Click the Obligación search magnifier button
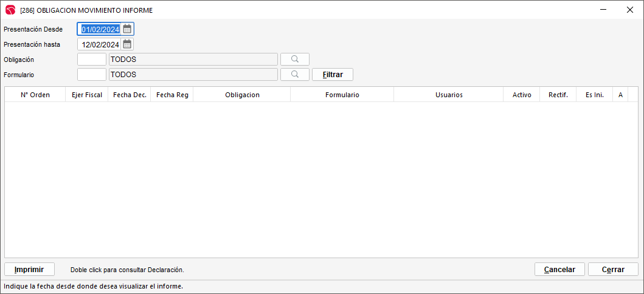This screenshot has width=644, height=294. click(295, 60)
